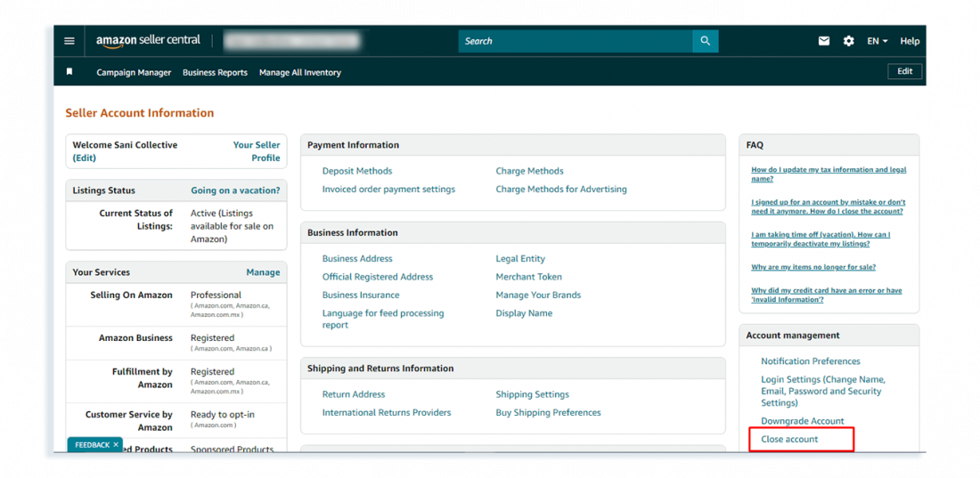
Task: Open FAQ about updating tax information
Action: click(x=829, y=174)
